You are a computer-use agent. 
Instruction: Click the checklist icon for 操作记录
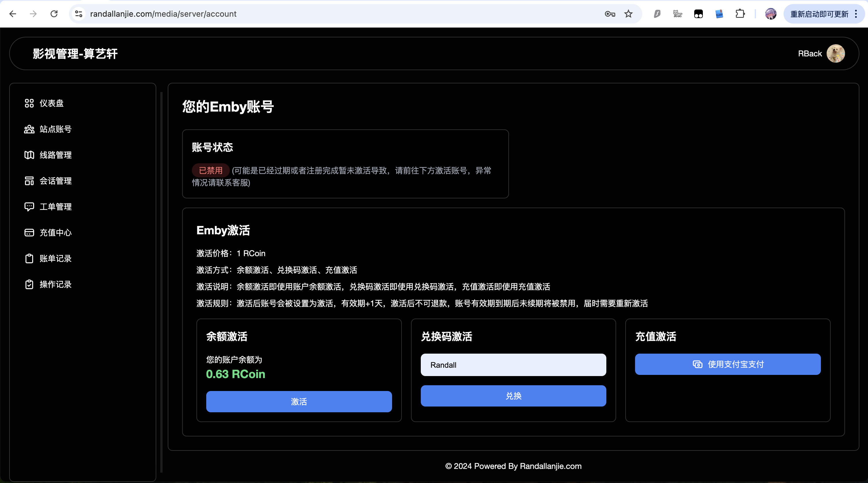[x=29, y=284]
